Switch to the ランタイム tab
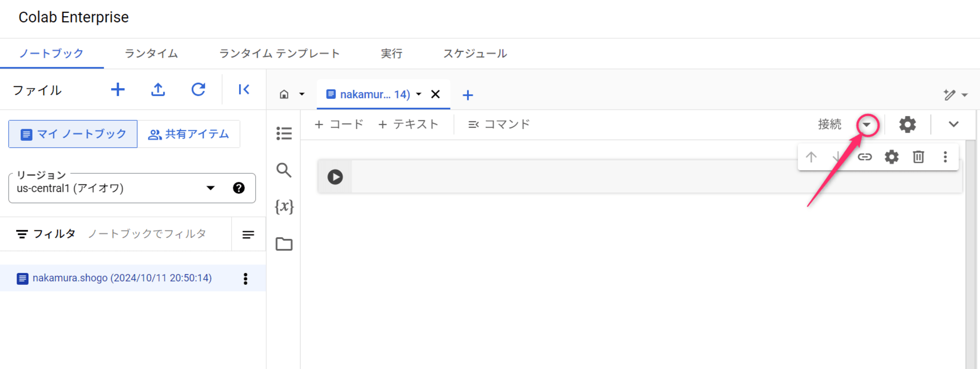Image resolution: width=980 pixels, height=369 pixels. (151, 53)
